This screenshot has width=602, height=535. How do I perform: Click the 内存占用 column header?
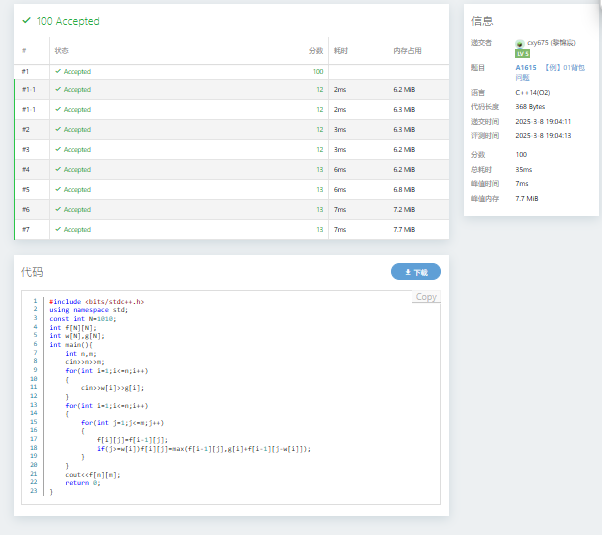tap(407, 49)
